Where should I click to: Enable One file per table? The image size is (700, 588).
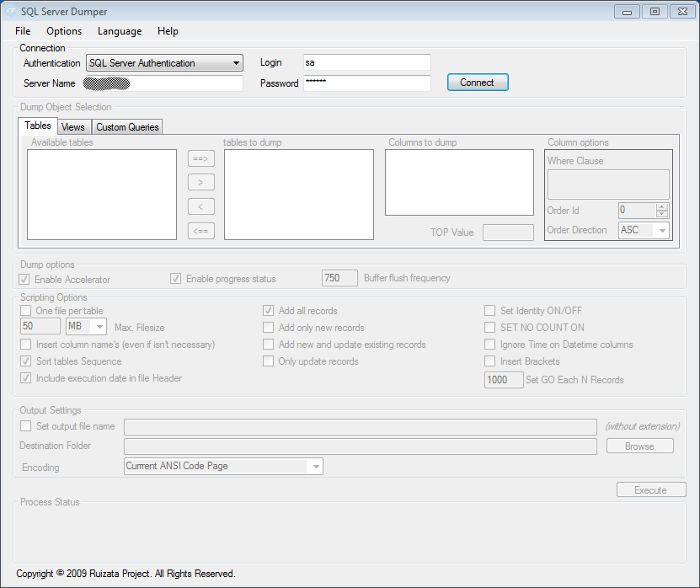coord(25,311)
